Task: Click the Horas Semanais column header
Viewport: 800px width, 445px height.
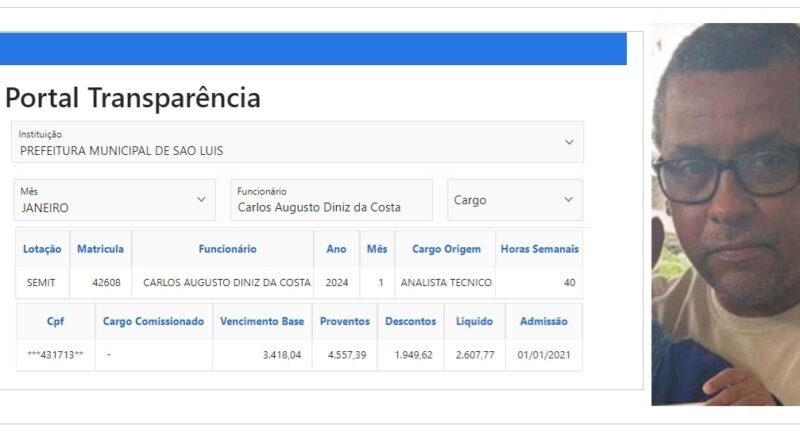Action: coord(539,249)
